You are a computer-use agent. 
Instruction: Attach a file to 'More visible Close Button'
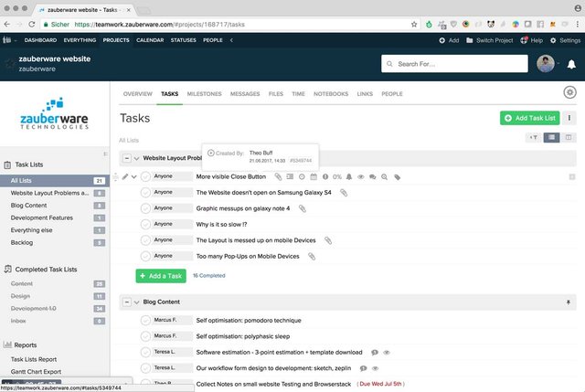(x=278, y=176)
